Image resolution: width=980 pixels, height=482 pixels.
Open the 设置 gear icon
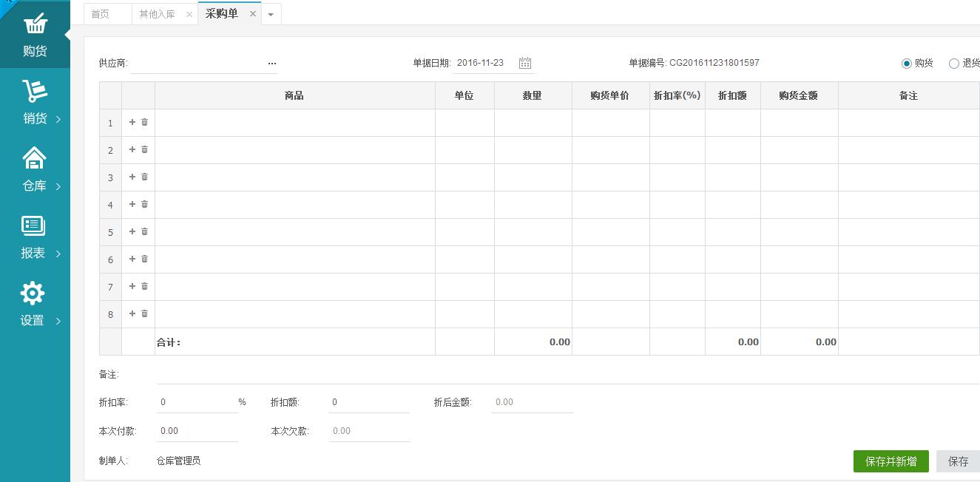[33, 293]
